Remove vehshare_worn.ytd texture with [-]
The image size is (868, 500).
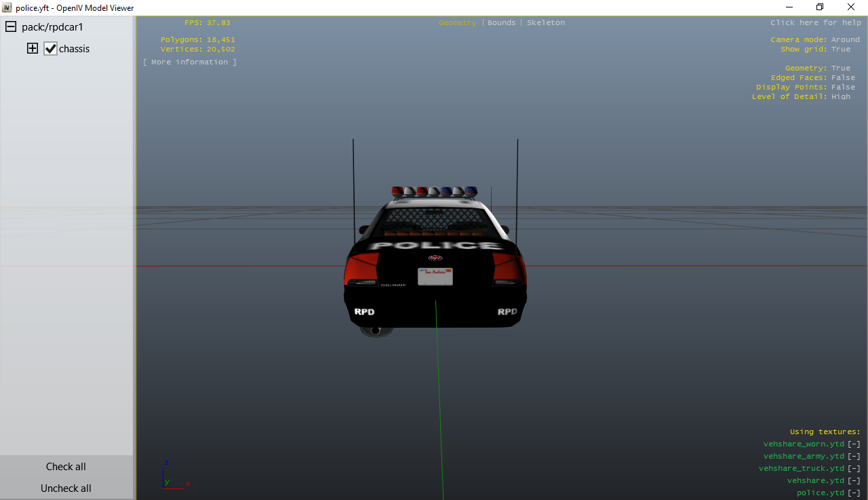pyautogui.click(x=854, y=444)
